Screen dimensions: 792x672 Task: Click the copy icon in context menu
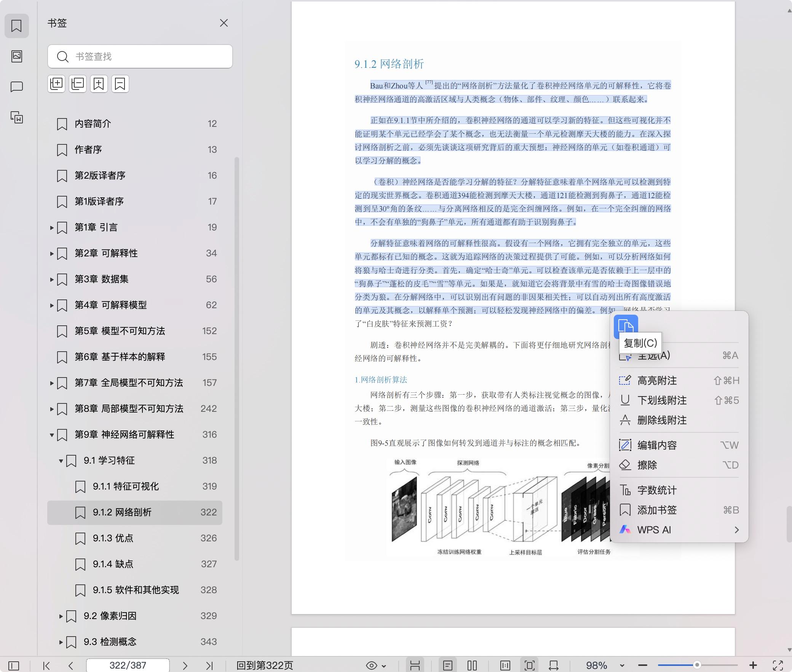(626, 326)
